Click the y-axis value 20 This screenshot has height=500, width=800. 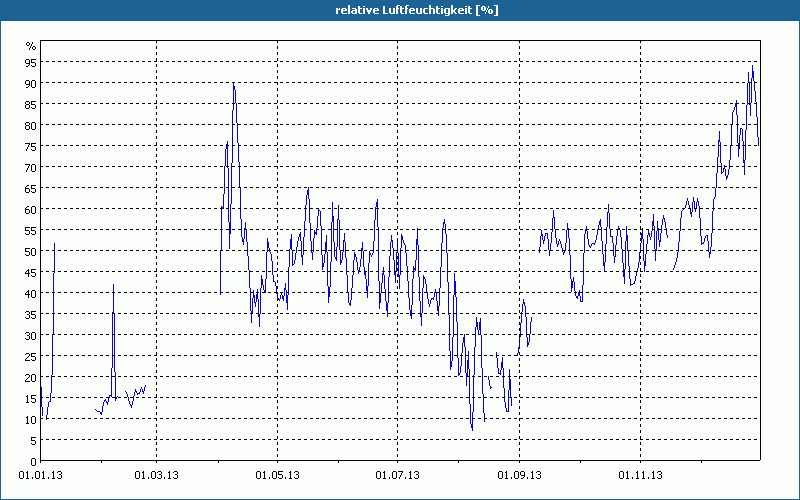(x=31, y=378)
